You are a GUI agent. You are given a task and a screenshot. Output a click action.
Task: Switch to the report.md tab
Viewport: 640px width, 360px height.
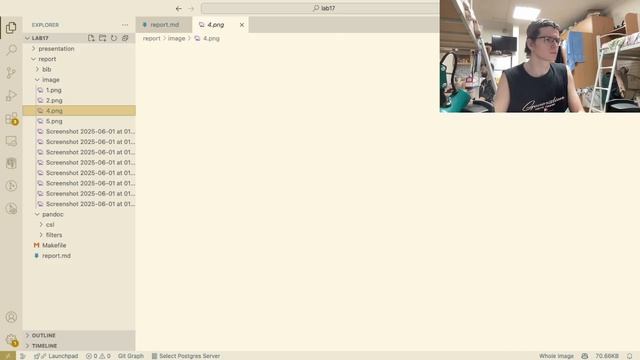tap(164, 25)
